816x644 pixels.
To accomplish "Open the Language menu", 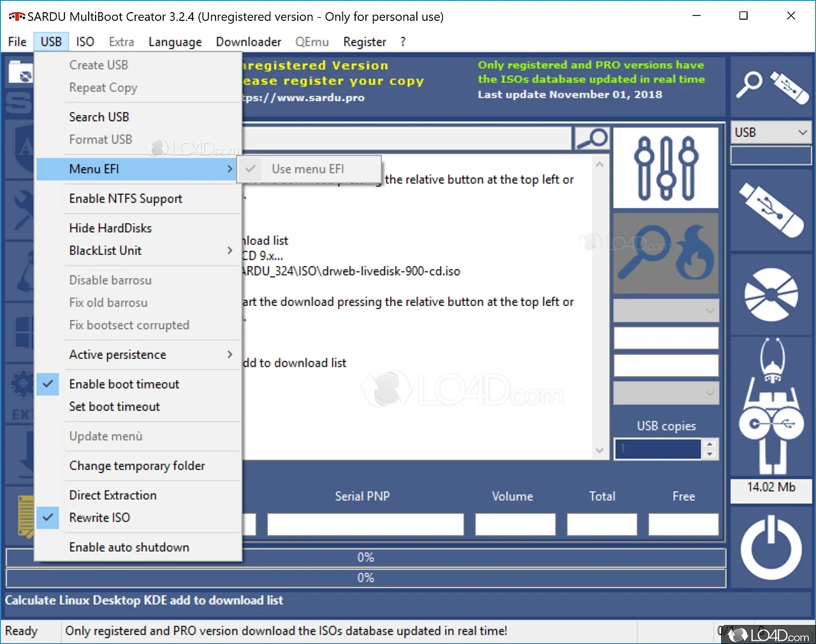I will (175, 42).
